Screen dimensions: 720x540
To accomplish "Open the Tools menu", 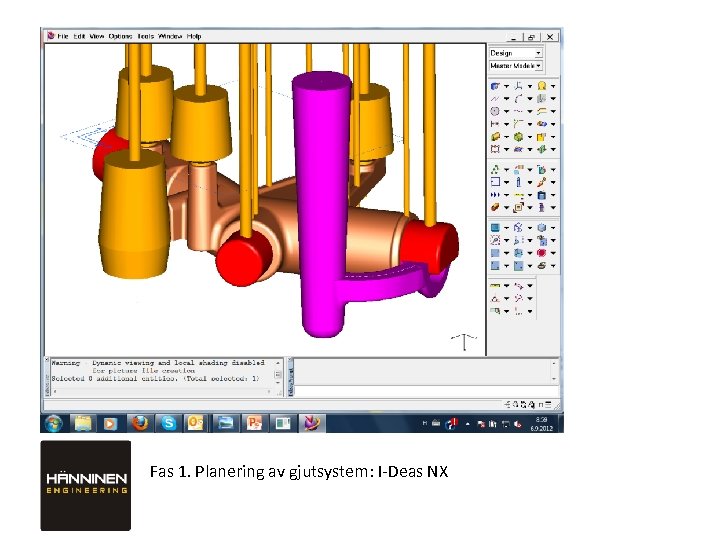I will tap(146, 36).
